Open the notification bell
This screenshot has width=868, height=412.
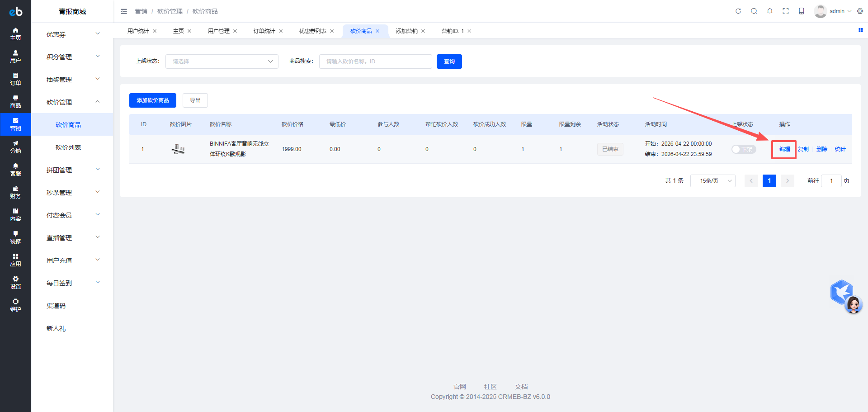click(x=770, y=11)
